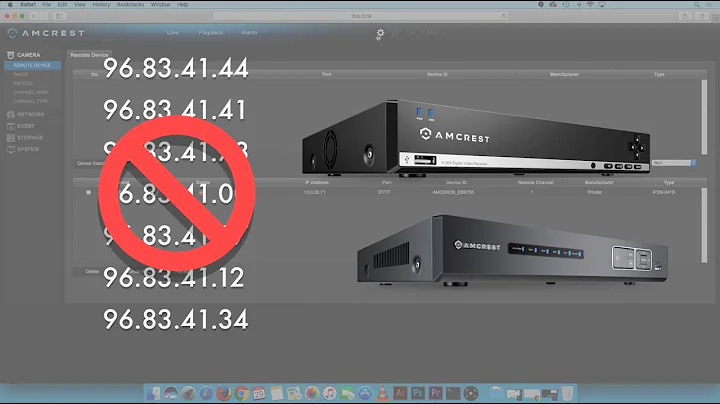Tick the checkbox for device 10.0.30.71

(x=89, y=192)
